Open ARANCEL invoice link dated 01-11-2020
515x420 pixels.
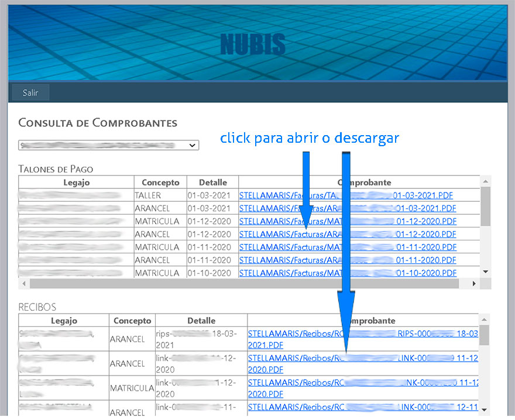[x=348, y=260]
